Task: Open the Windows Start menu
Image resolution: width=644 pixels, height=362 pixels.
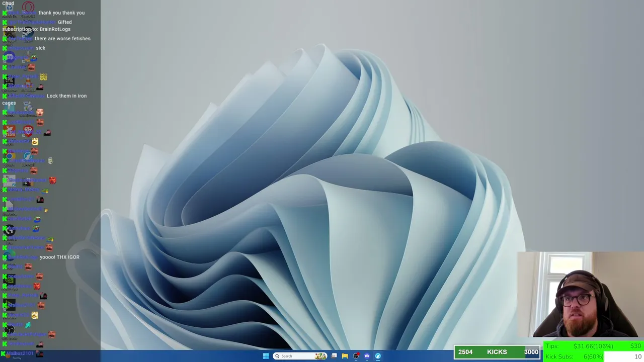Action: (x=266, y=356)
